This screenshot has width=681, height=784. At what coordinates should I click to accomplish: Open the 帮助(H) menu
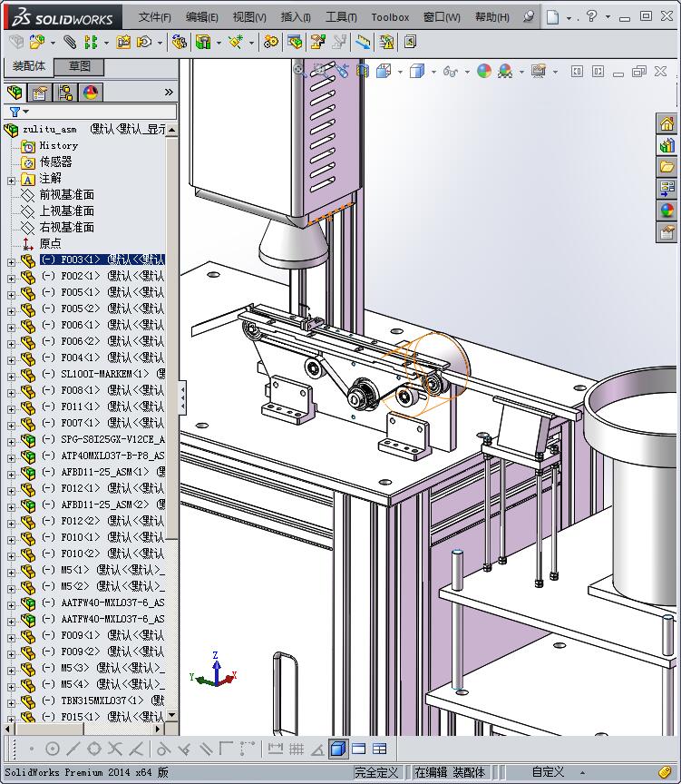pos(492,17)
